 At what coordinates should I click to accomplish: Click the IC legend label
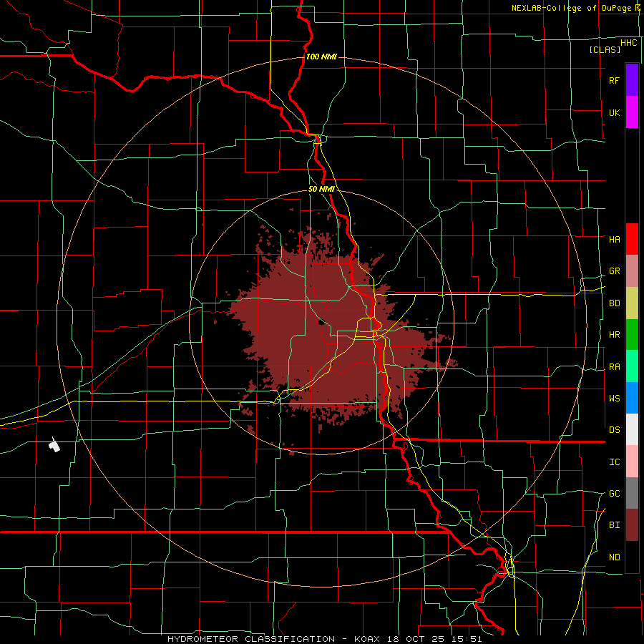tap(614, 462)
